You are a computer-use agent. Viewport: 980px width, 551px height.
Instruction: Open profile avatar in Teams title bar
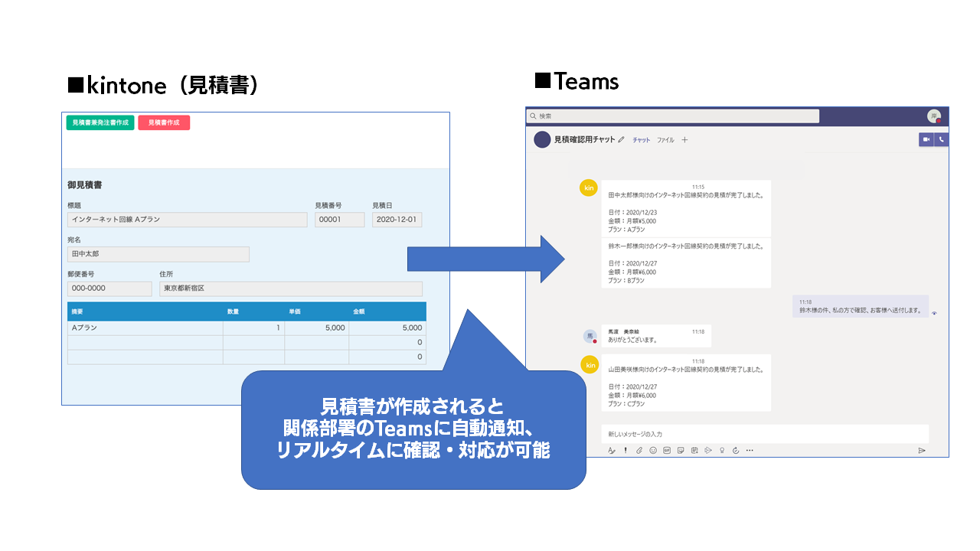[x=934, y=116]
